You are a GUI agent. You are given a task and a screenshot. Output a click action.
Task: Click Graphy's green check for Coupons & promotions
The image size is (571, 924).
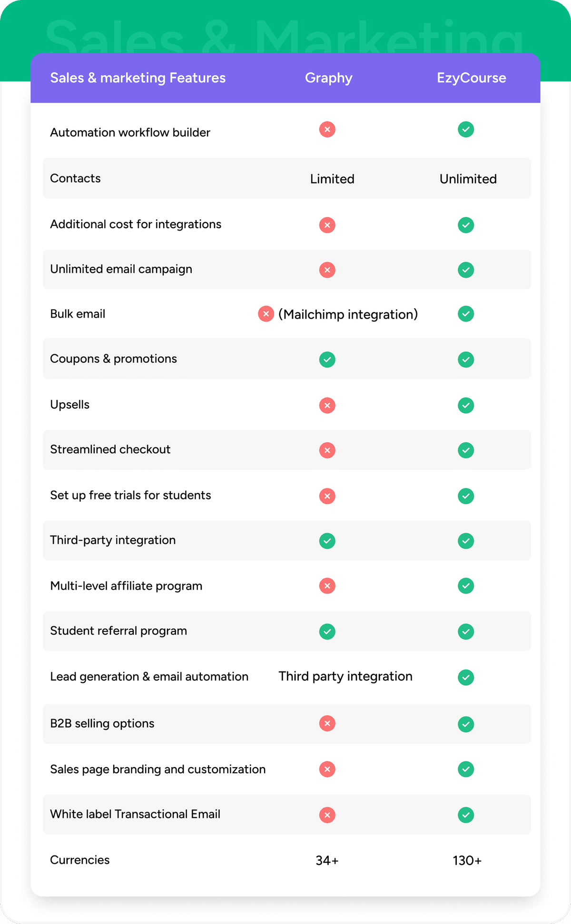tap(327, 360)
